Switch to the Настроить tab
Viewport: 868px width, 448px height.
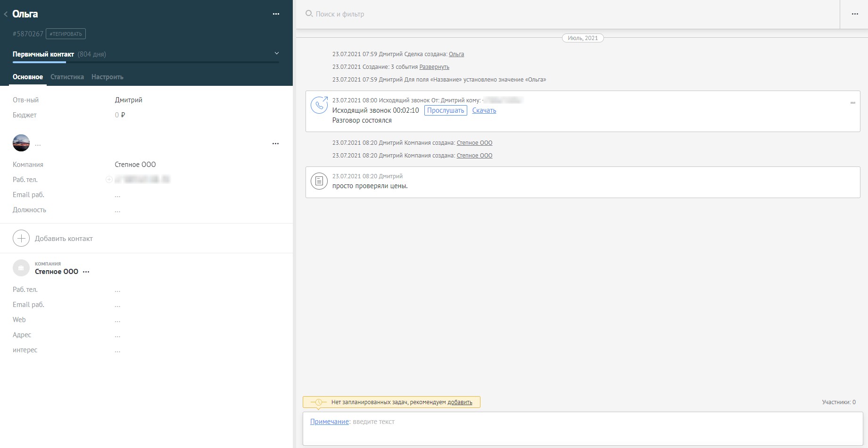coord(107,77)
